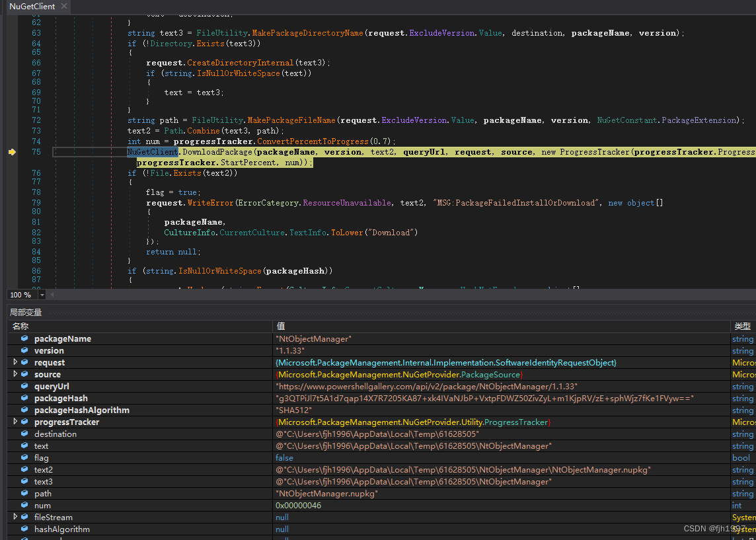756x540 pixels.
Task: Click the queryUrl powershellgallery URL value
Action: pyautogui.click(x=427, y=386)
